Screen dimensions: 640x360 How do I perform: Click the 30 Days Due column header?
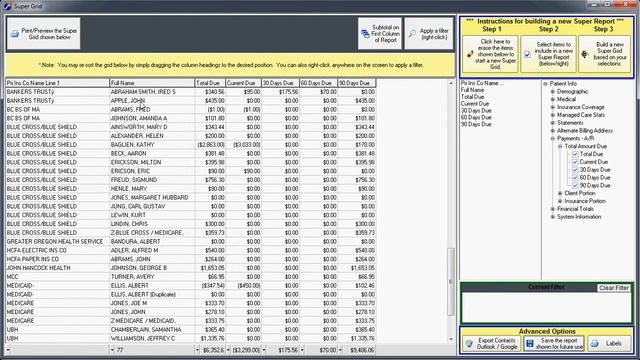(280, 83)
